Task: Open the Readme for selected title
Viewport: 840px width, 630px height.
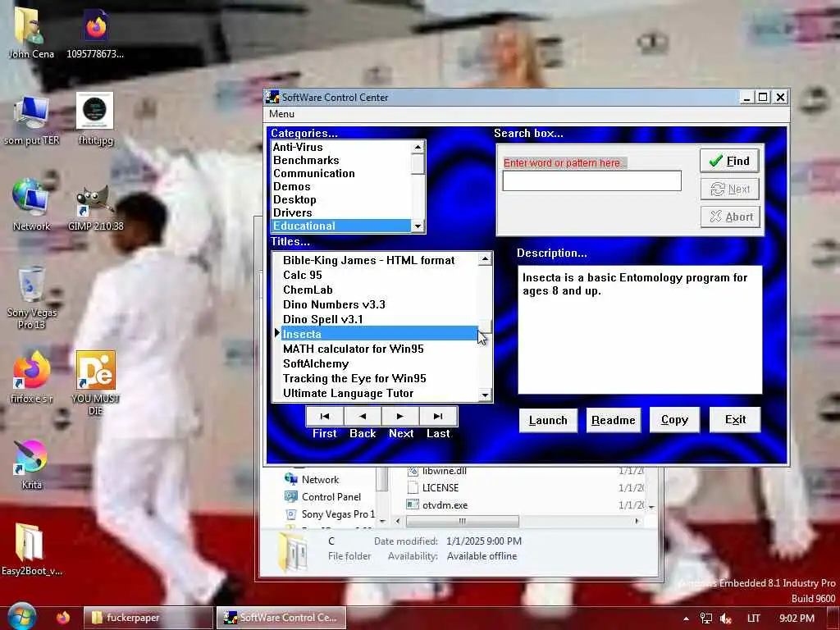Action: pyautogui.click(x=614, y=420)
